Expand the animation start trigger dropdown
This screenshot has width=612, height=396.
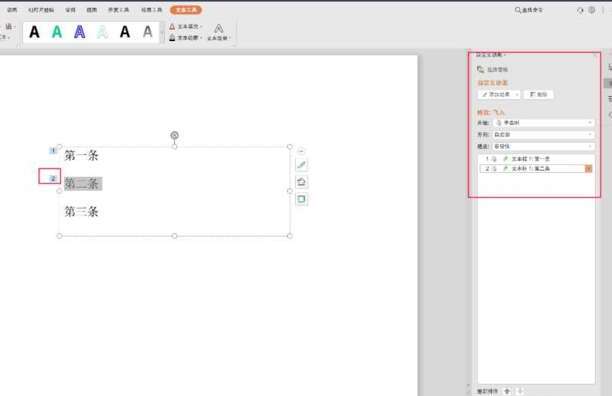(543, 123)
